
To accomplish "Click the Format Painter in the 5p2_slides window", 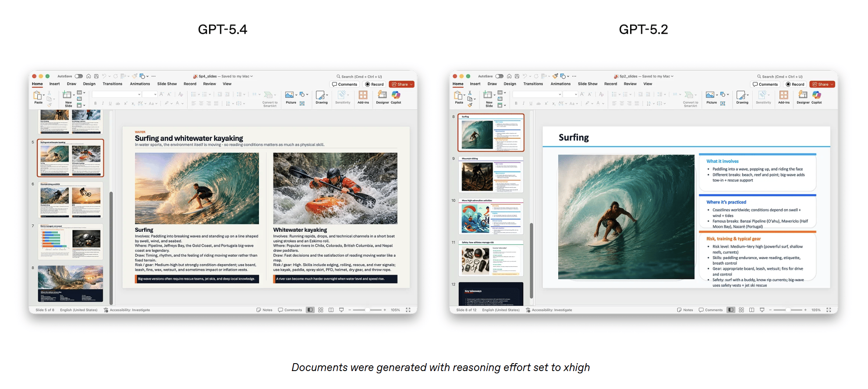I will 470,105.
